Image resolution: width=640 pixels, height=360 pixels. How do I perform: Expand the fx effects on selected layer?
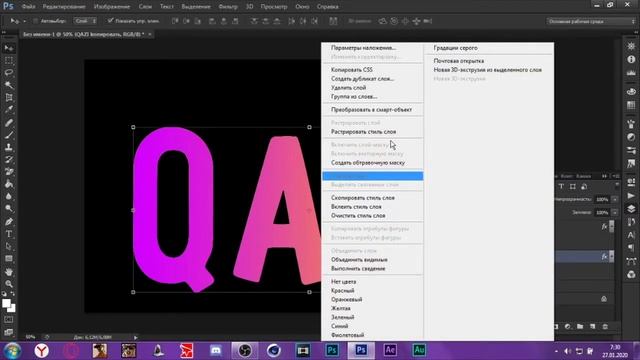(x=611, y=256)
